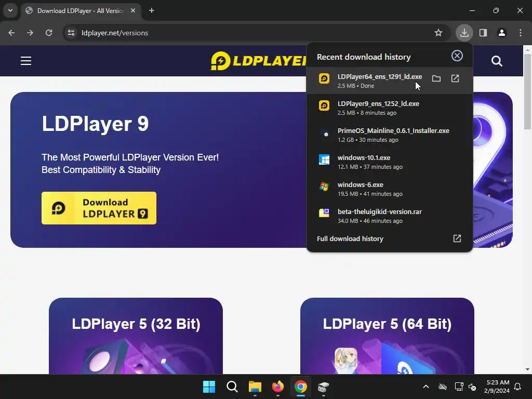Image resolution: width=532 pixels, height=399 pixels.
Task: View site information icon in address bar
Action: 71,33
